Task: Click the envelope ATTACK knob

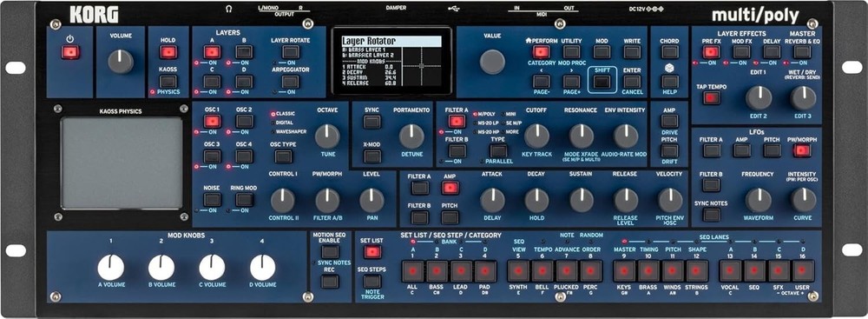Action: click(492, 200)
